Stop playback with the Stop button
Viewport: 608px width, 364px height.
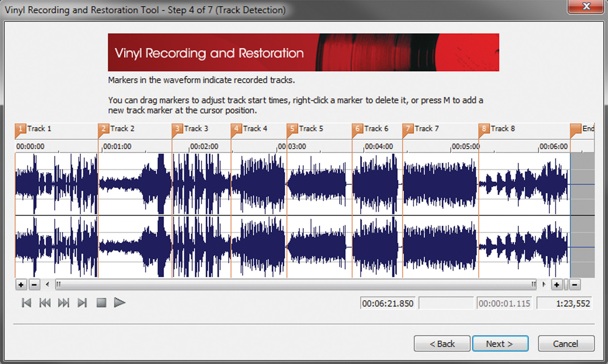click(101, 303)
